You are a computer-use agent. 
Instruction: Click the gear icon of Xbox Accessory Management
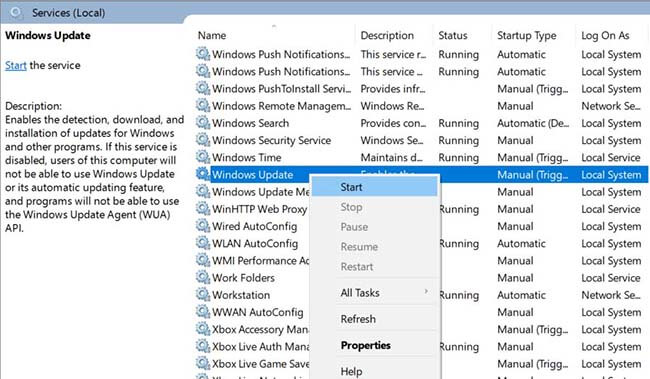point(203,329)
